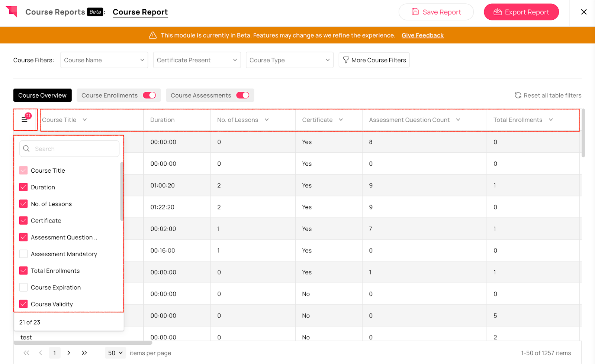
Task: Open the column selector hamburger menu
Action: coord(25,120)
